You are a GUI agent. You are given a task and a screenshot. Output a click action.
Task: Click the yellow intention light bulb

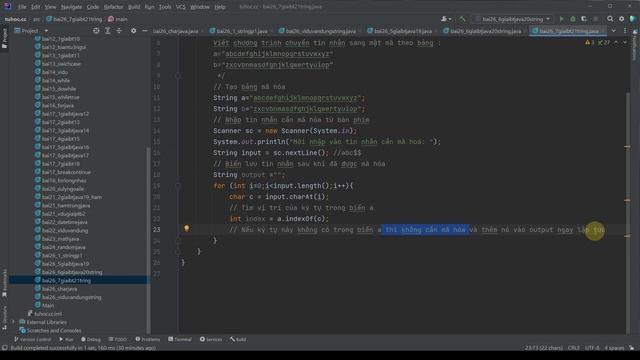187,229
